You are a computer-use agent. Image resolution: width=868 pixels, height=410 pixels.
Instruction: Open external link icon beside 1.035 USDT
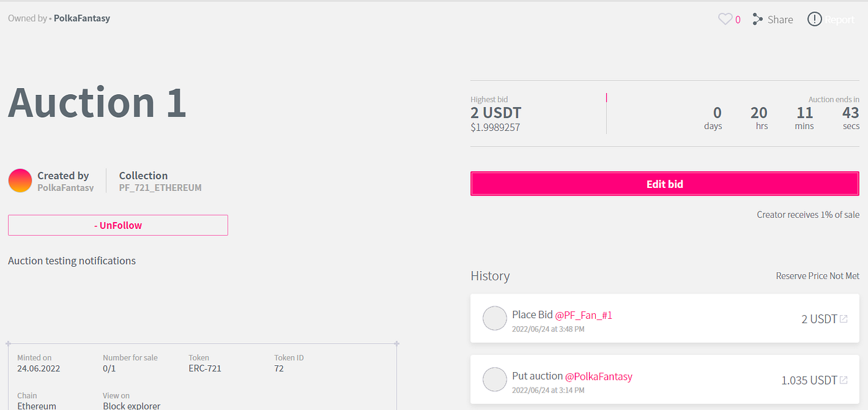click(843, 380)
